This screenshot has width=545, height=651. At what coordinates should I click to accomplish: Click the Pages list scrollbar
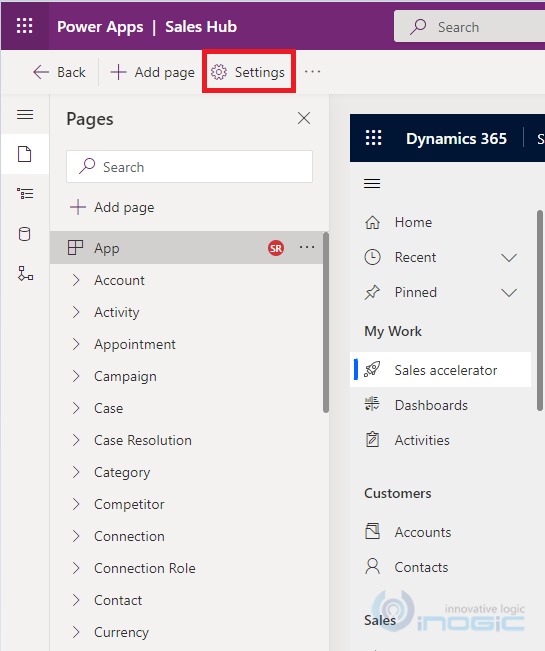click(x=326, y=323)
